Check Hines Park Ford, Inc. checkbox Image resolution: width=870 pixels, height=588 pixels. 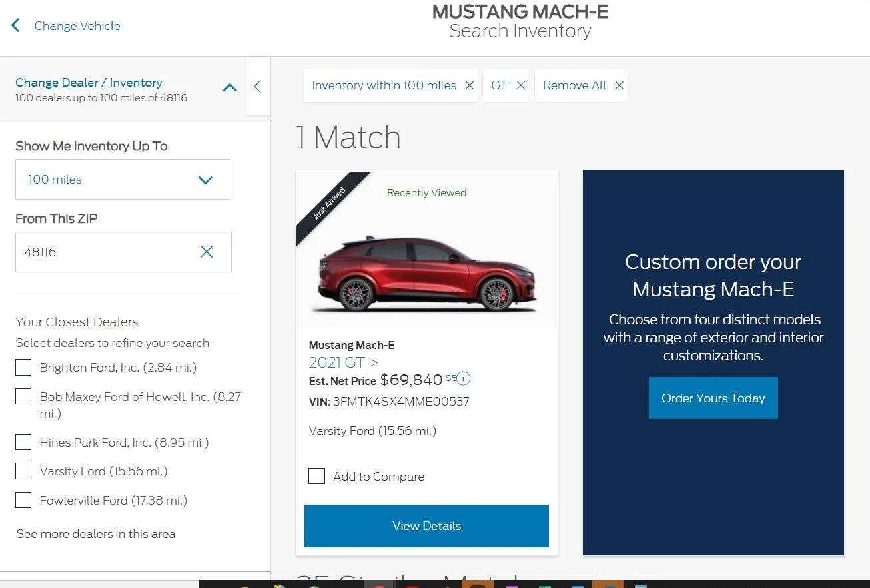(x=23, y=442)
